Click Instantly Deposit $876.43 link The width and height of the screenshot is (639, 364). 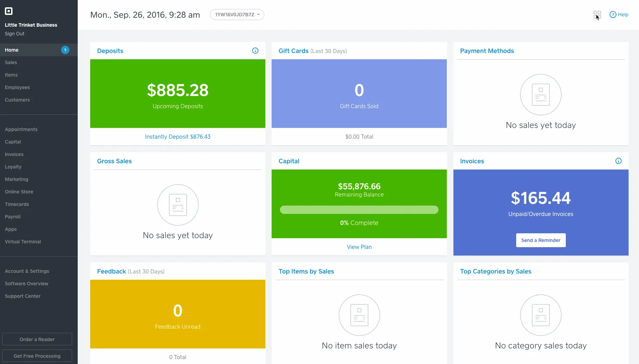point(178,137)
